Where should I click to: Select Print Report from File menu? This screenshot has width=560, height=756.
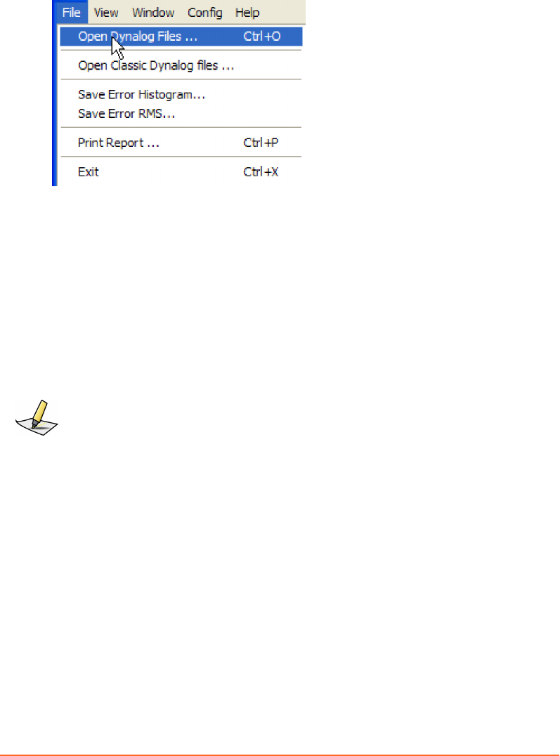click(x=181, y=143)
